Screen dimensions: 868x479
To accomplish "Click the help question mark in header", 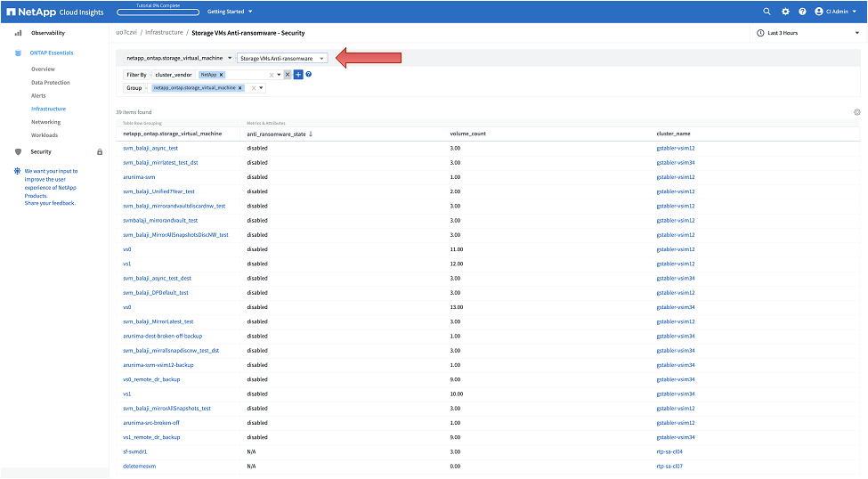I will [802, 12].
